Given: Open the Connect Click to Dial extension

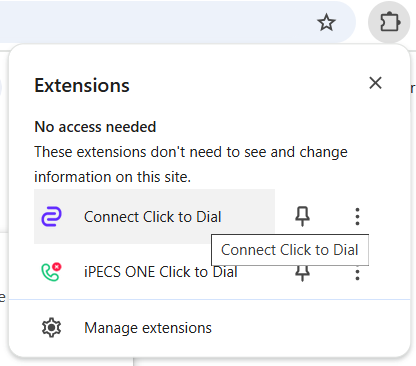Looking at the screenshot, I should point(153,217).
